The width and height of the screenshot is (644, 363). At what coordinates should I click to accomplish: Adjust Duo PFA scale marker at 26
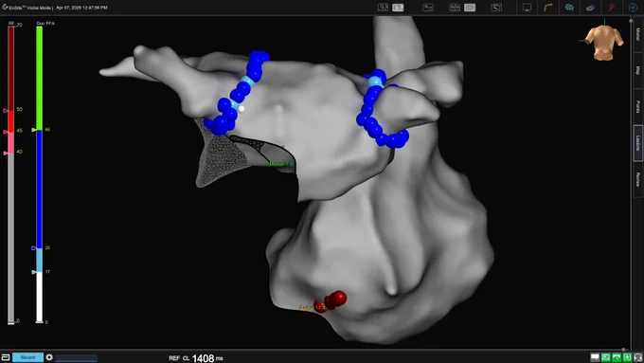coord(34,248)
